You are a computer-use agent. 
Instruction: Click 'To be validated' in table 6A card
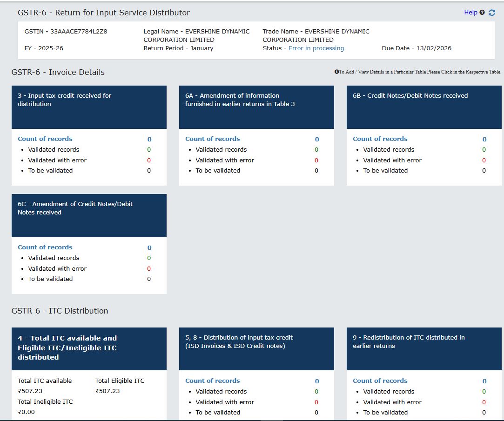pos(218,170)
